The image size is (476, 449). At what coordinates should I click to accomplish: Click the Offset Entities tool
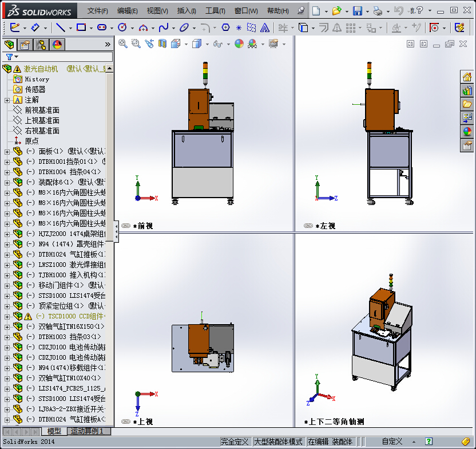[324, 27]
